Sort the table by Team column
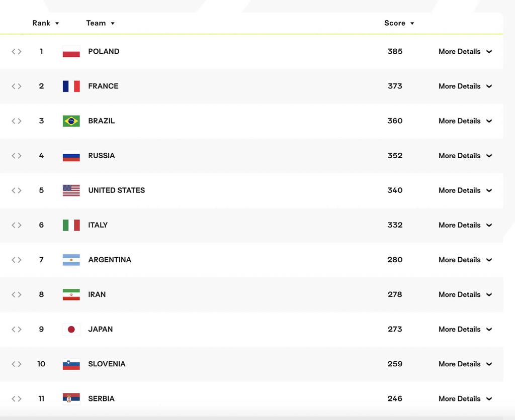The width and height of the screenshot is (515, 420). (100, 23)
